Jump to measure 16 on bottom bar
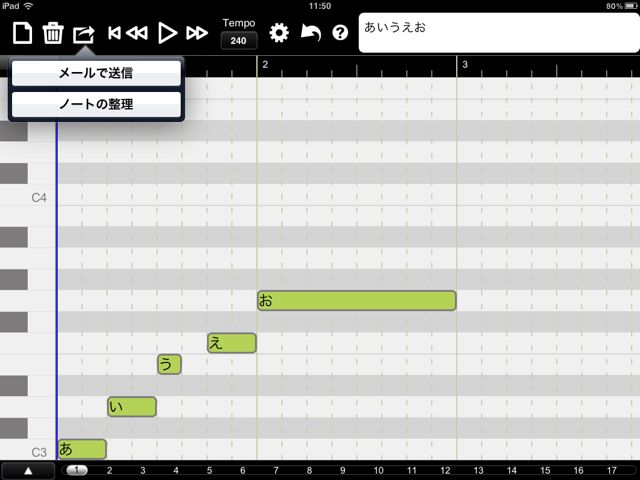 coord(578,470)
